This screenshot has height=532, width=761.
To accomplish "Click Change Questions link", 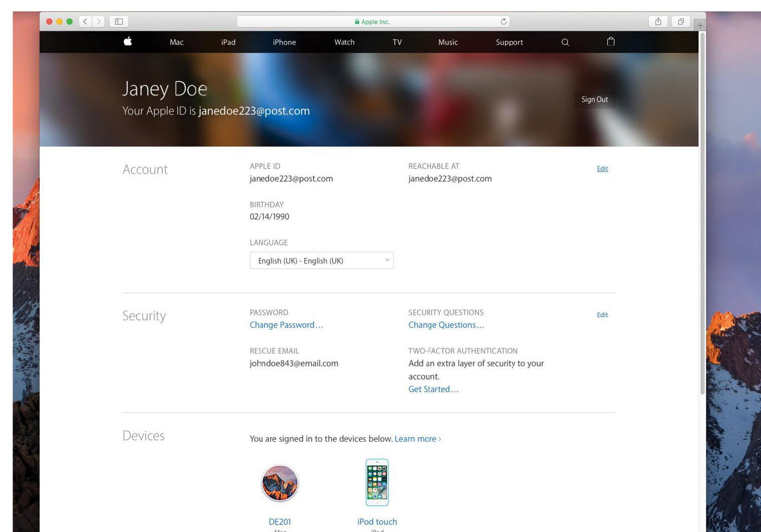I will (x=446, y=325).
